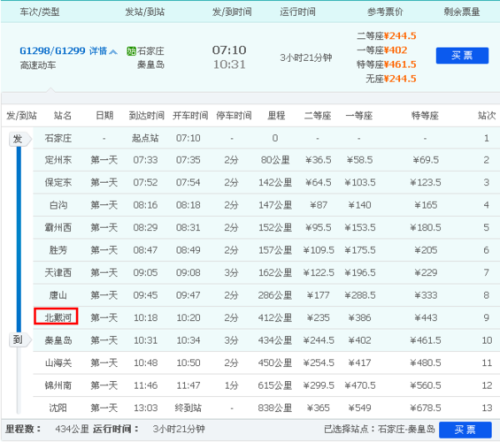Select station 霸州西 row
The height and width of the screenshot is (442, 500).
pos(266,228)
